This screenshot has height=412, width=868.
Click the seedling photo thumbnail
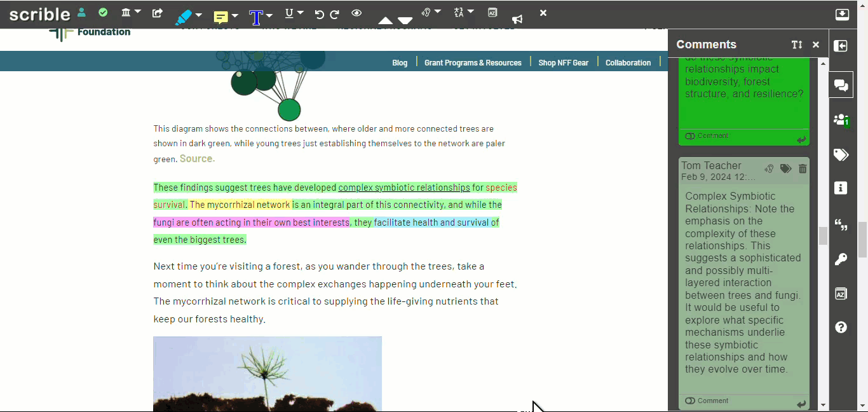268,374
